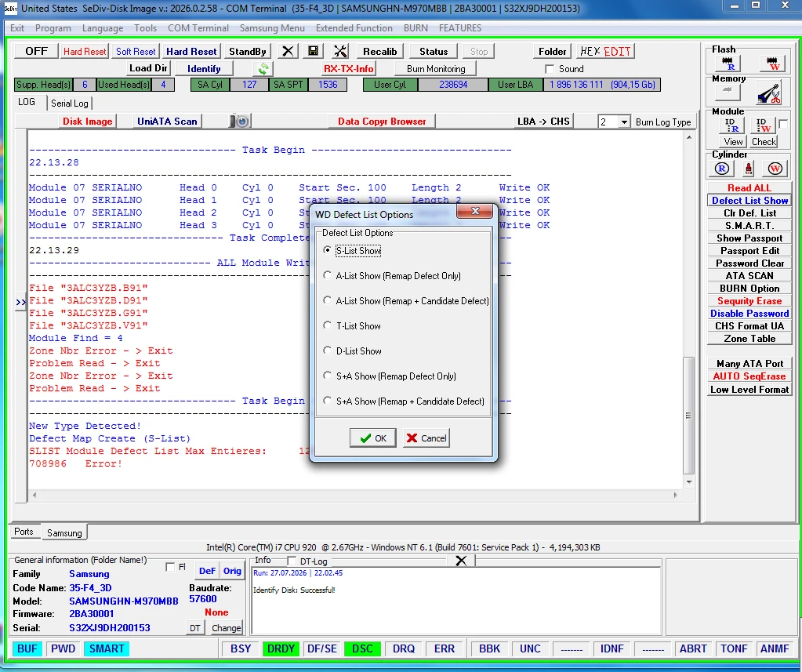Screen dimensions: 802x672
Task: Open the Samsung Menu
Action: [x=272, y=28]
